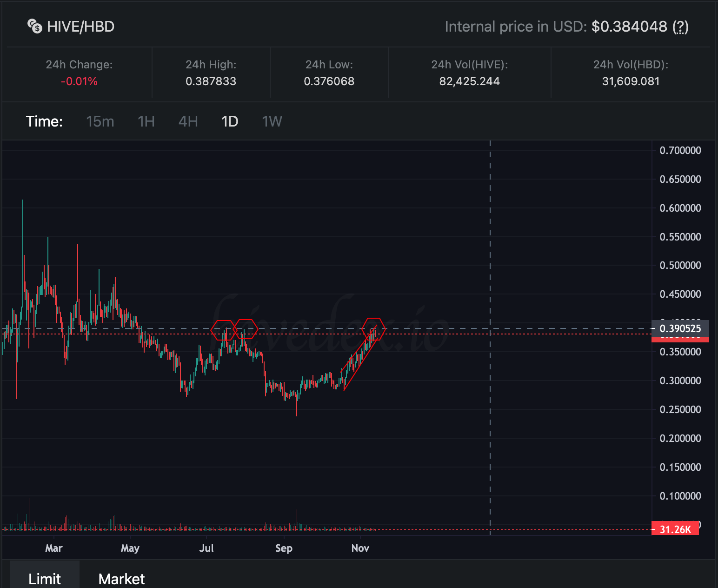Click the "24h Change:" label
This screenshot has height=588, width=718.
pyautogui.click(x=79, y=65)
